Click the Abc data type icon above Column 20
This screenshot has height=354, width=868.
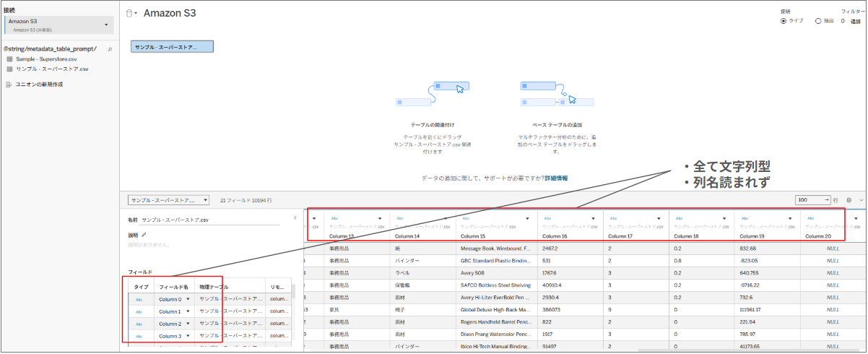pyautogui.click(x=810, y=217)
